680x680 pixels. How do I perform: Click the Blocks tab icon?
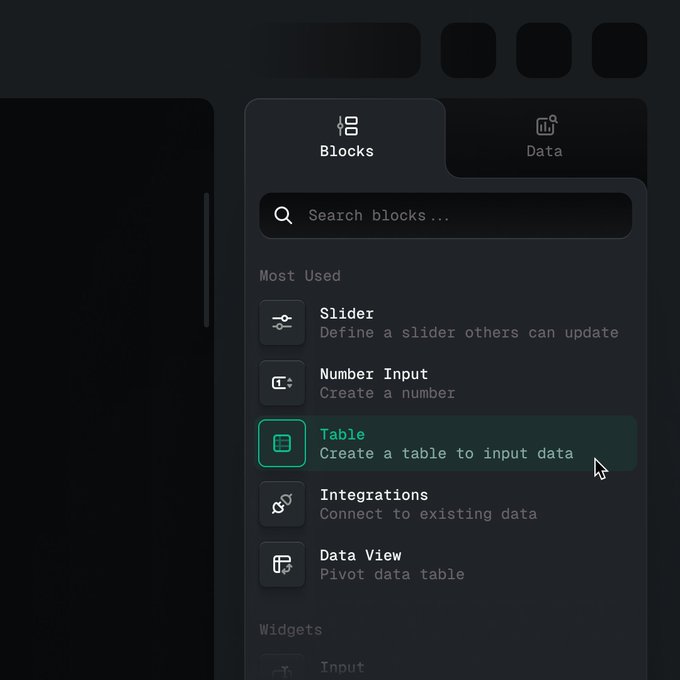pos(347,126)
